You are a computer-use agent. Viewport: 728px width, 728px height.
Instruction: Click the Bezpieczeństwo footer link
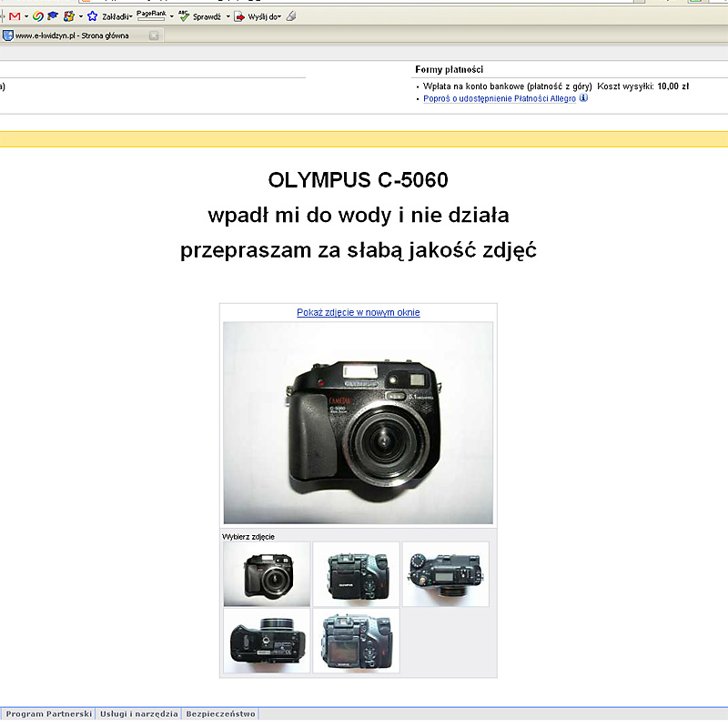point(221,714)
